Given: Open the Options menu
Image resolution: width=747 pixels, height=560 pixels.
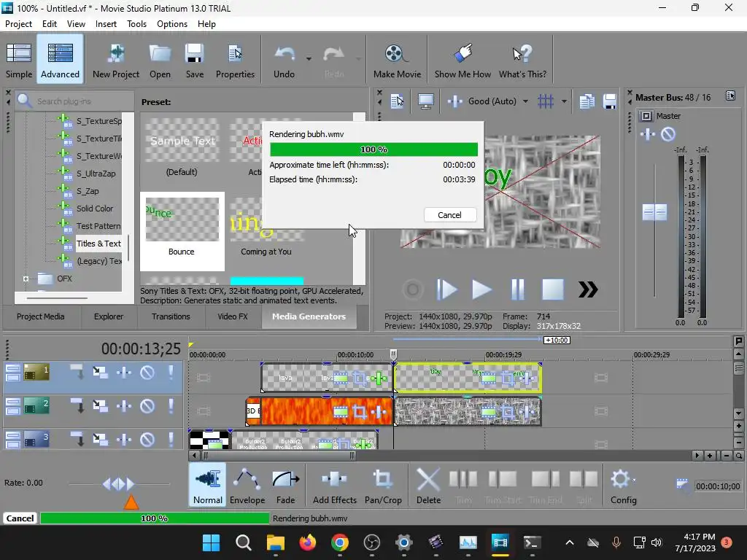Looking at the screenshot, I should coord(172,24).
